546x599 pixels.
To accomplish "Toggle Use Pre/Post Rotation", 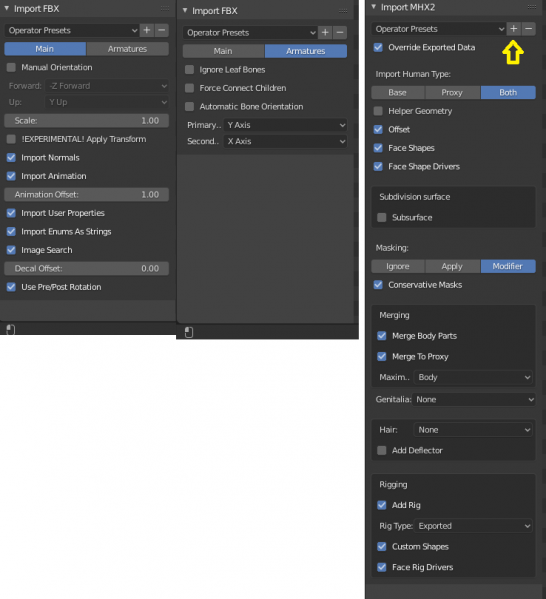I will (x=11, y=287).
